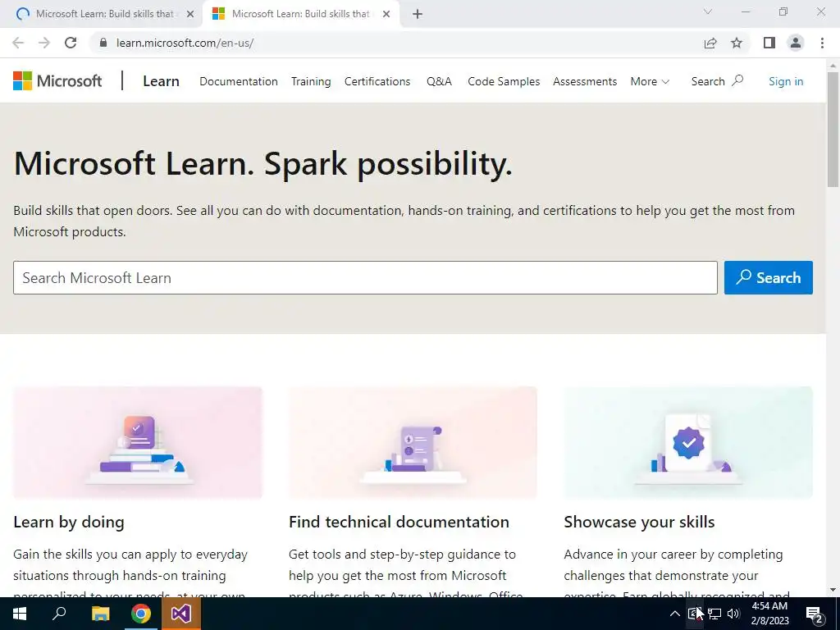This screenshot has width=840, height=630.
Task: Click the browser forward arrow
Action: (x=44, y=43)
